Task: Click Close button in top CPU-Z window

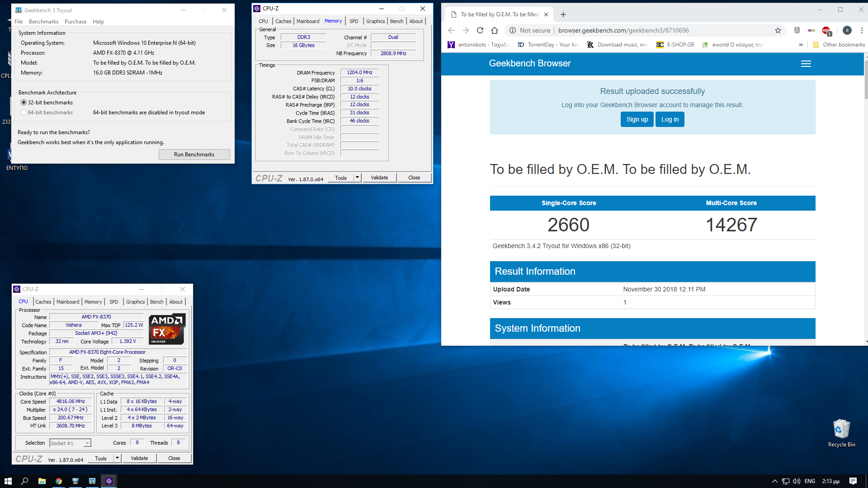Action: tap(414, 178)
